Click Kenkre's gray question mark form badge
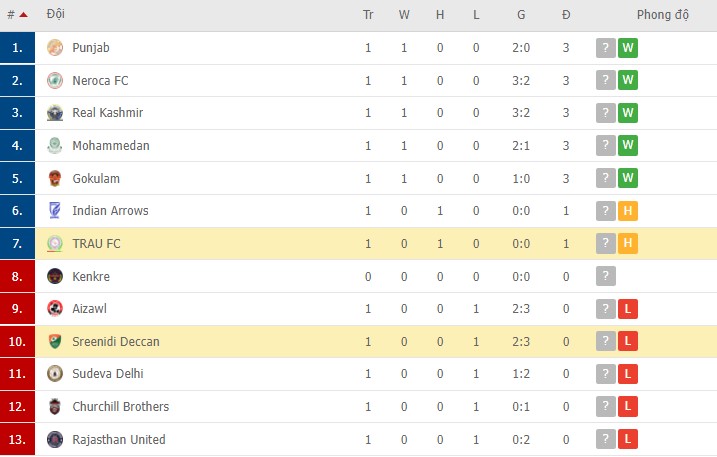The height and width of the screenshot is (457, 717). click(x=605, y=276)
